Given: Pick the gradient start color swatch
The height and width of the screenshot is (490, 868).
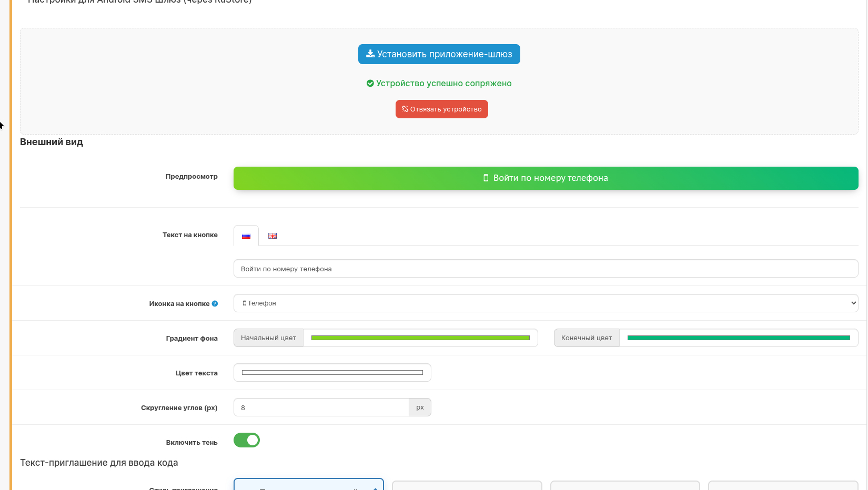Looking at the screenshot, I should (x=420, y=338).
